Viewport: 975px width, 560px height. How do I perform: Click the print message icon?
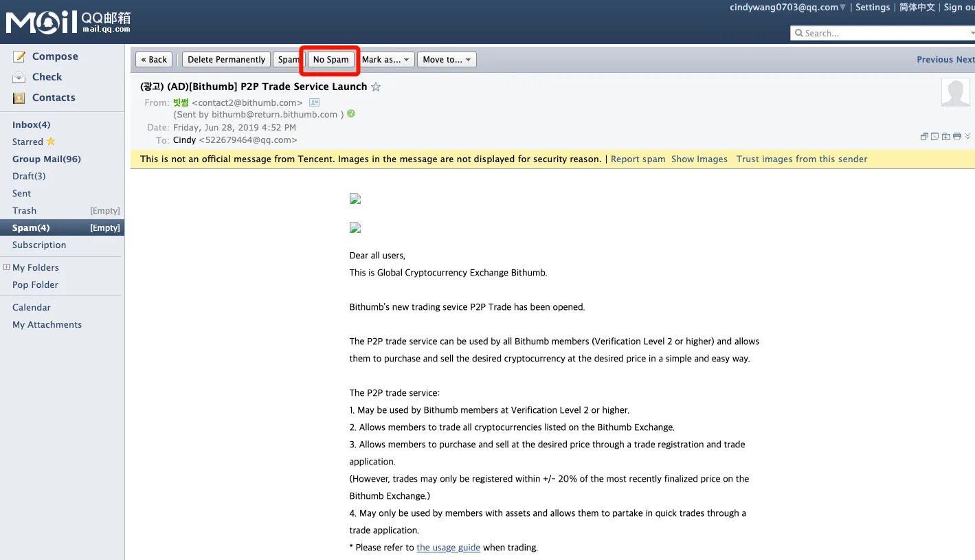point(956,137)
